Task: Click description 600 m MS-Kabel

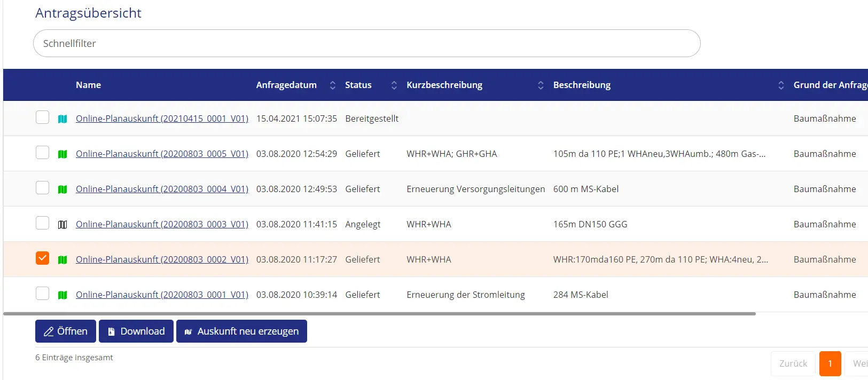Action: point(586,189)
